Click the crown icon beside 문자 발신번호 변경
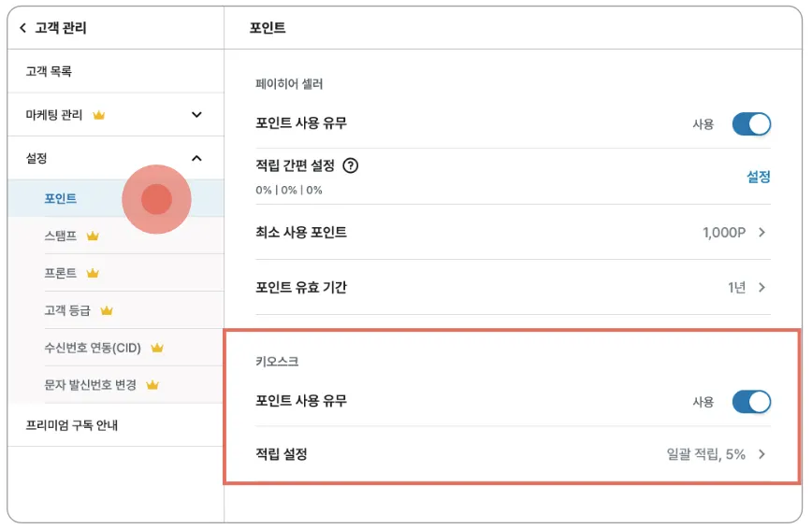Viewport: 812px width, 529px height. pos(152,384)
